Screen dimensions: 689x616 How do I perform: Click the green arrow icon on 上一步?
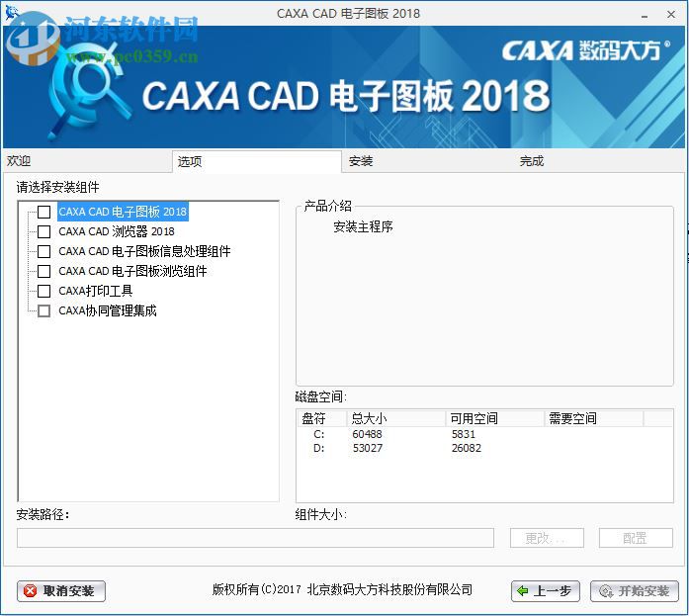point(523,591)
